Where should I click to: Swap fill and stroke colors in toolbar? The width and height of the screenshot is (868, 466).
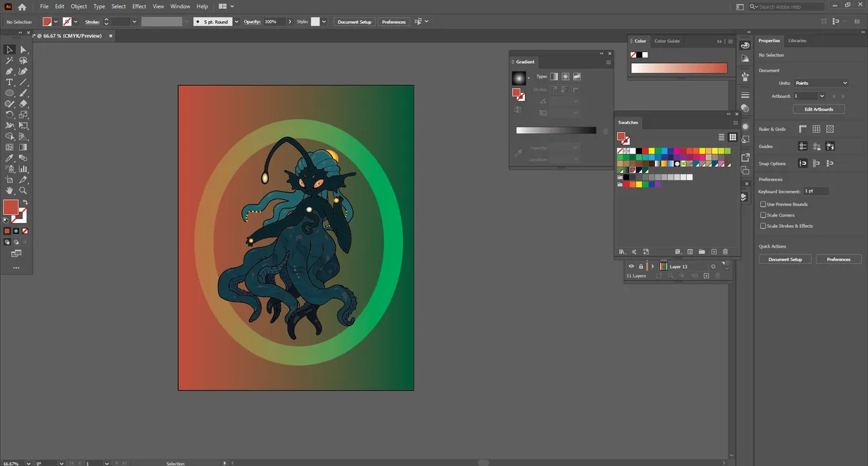click(x=25, y=203)
